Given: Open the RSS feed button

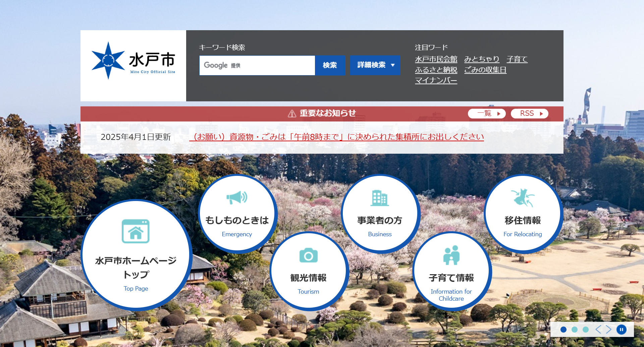Looking at the screenshot, I should click(529, 113).
